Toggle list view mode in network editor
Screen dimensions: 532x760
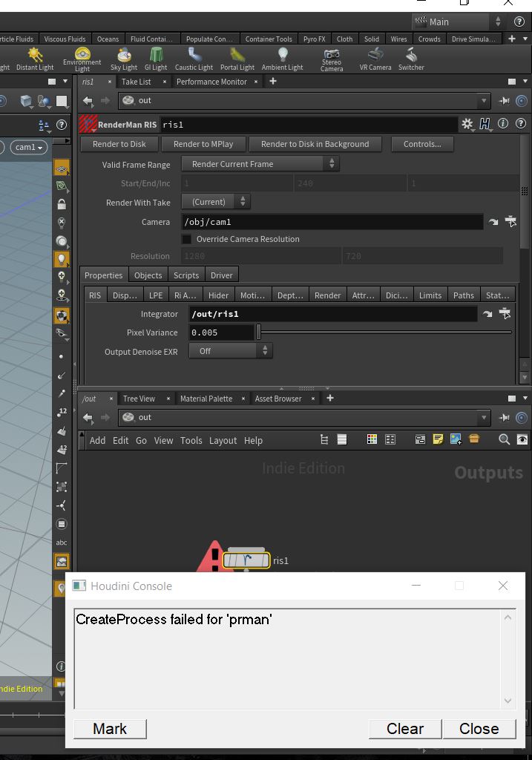(x=342, y=439)
